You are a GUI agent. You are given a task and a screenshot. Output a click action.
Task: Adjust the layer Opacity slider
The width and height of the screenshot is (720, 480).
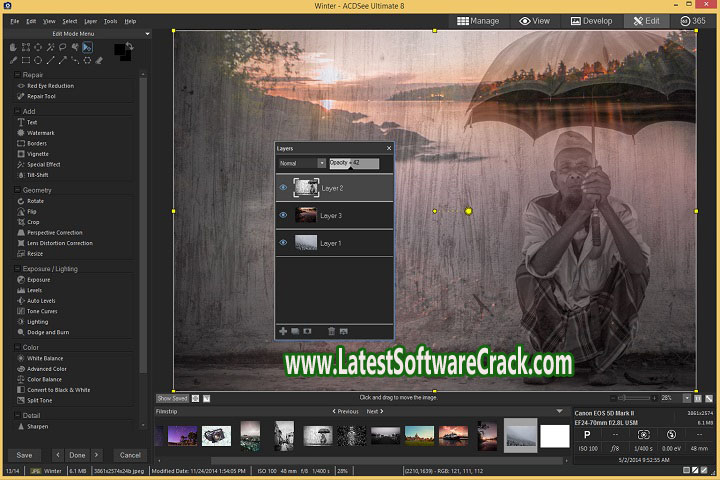click(x=354, y=163)
